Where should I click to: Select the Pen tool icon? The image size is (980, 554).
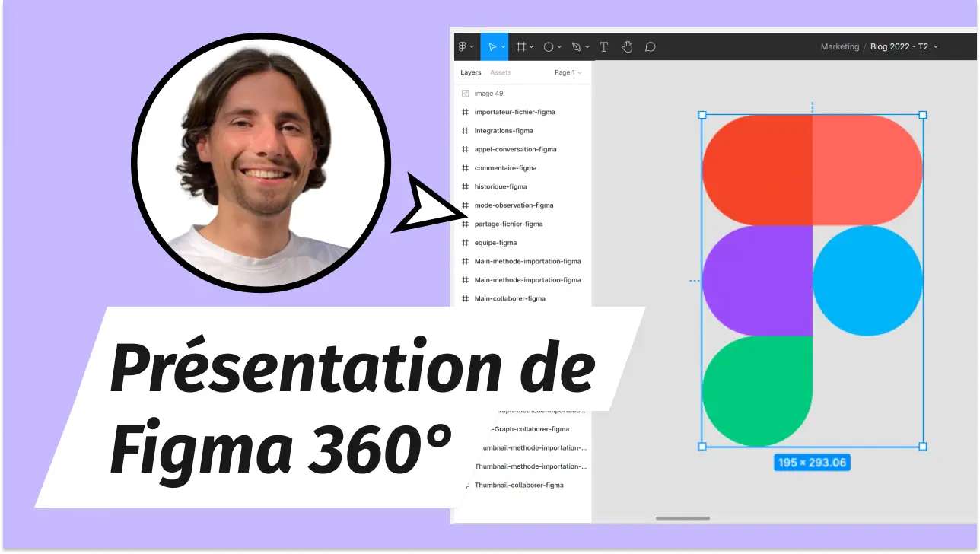point(576,47)
